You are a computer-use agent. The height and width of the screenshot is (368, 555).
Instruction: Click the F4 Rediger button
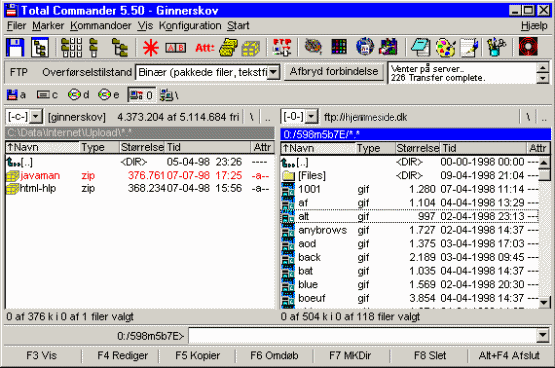(x=122, y=355)
